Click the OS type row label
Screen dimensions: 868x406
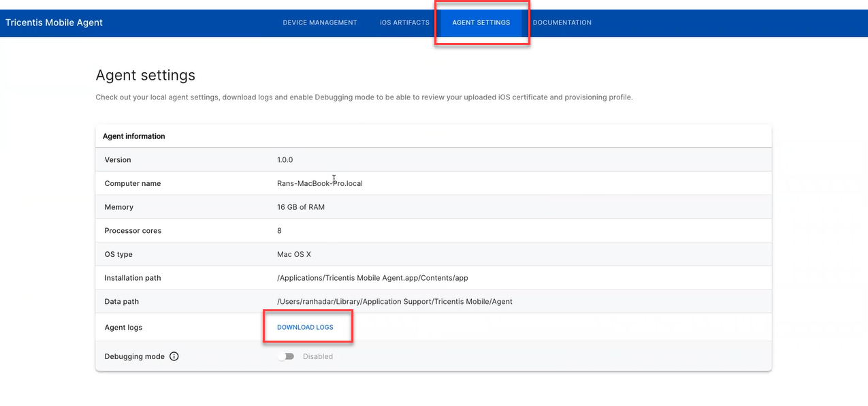(x=118, y=254)
